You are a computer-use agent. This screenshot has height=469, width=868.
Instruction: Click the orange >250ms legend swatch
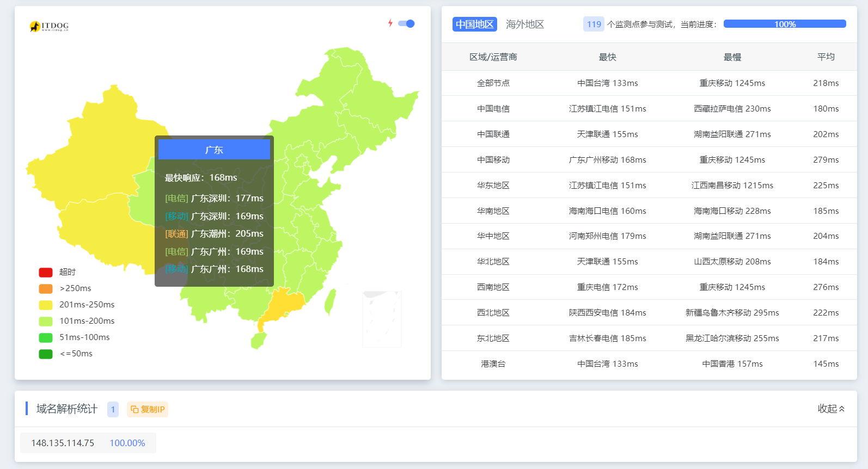[x=46, y=288]
